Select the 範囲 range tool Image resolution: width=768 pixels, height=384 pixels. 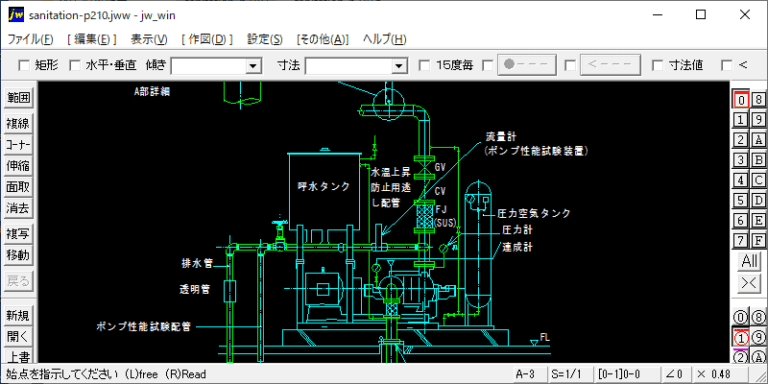pyautogui.click(x=18, y=98)
